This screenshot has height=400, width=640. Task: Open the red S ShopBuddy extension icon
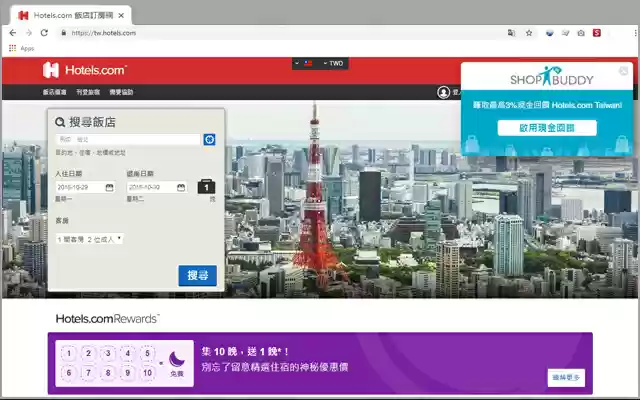[597, 33]
